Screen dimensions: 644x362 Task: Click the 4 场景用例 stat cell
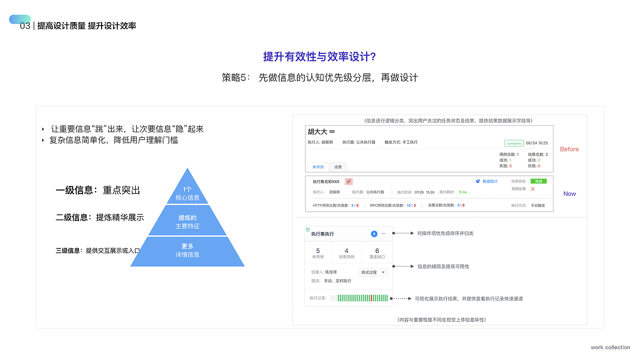point(347,253)
